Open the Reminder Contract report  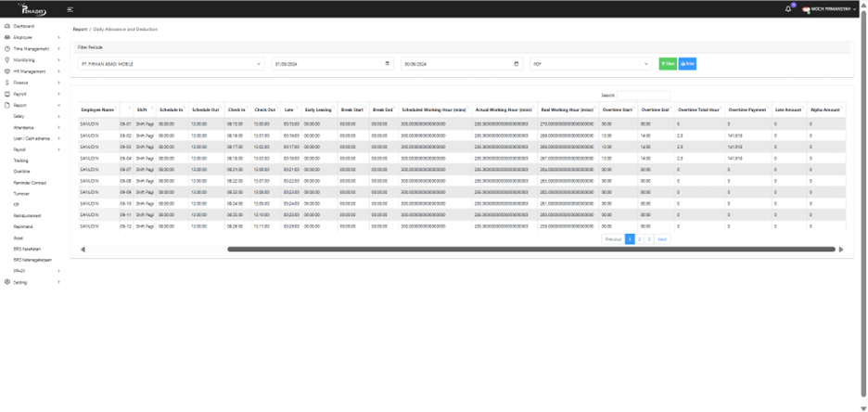tap(30, 183)
